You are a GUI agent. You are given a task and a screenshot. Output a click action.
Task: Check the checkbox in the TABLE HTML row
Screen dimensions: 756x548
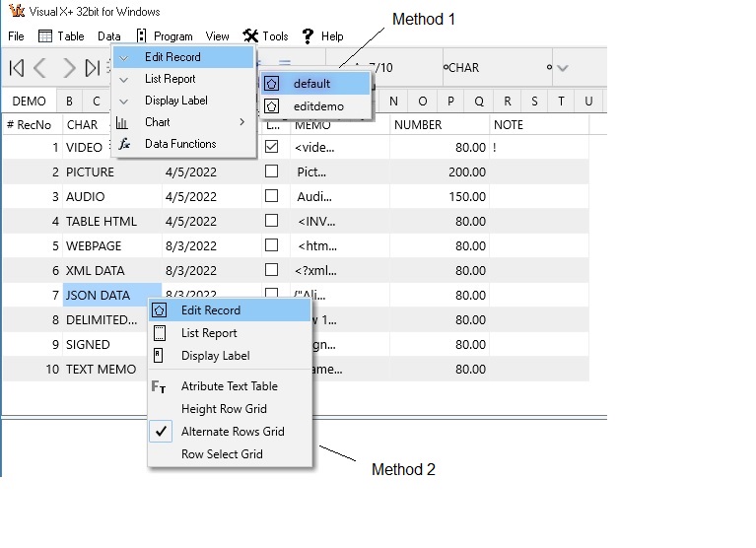point(271,220)
